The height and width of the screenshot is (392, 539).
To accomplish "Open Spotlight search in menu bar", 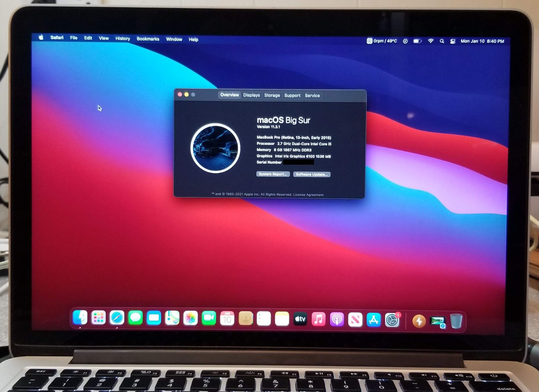I will [442, 41].
